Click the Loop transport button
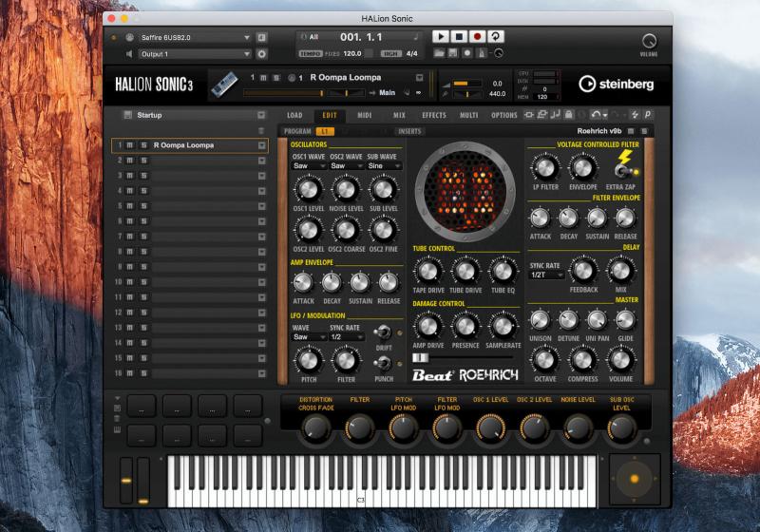This screenshot has width=760, height=532. click(x=497, y=36)
